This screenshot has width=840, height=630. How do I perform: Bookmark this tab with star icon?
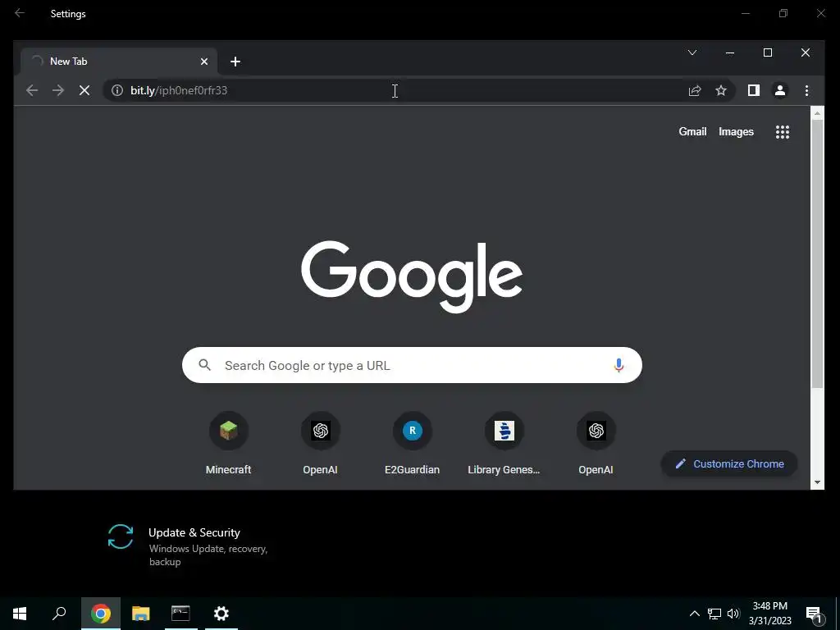pyautogui.click(x=721, y=90)
